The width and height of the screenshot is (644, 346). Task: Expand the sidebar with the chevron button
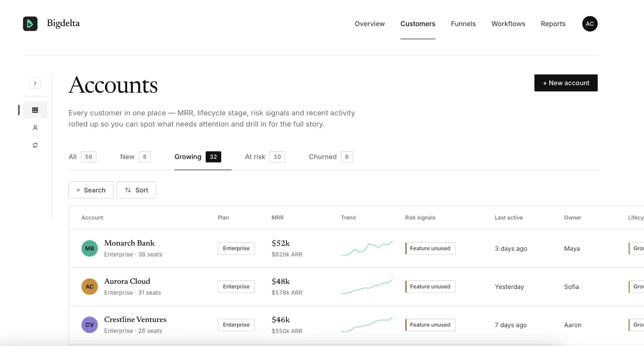click(35, 83)
